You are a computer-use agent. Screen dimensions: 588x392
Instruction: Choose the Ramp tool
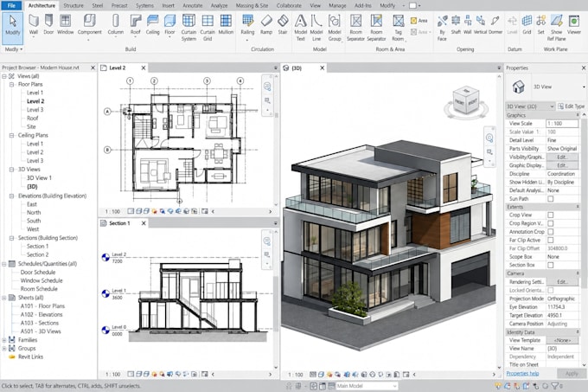point(266,25)
